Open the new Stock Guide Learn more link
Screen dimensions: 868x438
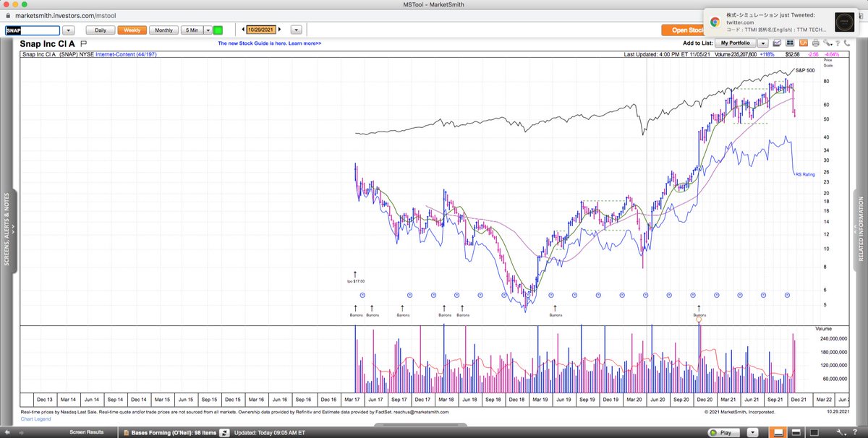(270, 43)
